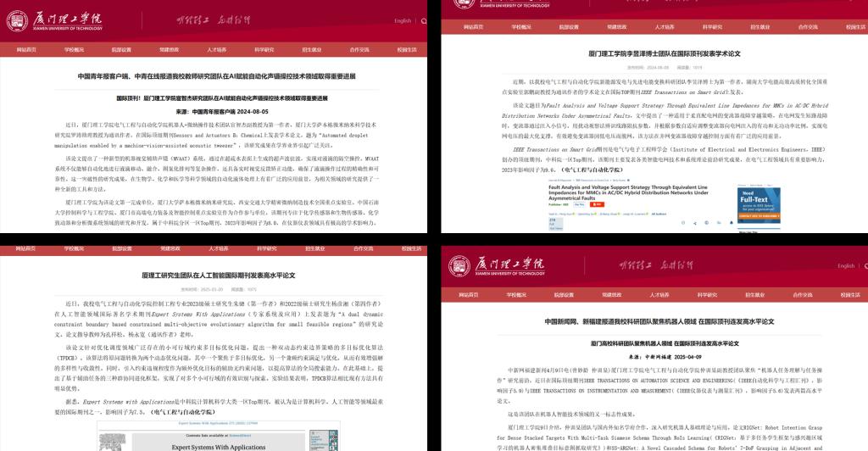
Task: Open 人才培养 on the 厦理工研究生团队 article page
Action: tap(218, 248)
